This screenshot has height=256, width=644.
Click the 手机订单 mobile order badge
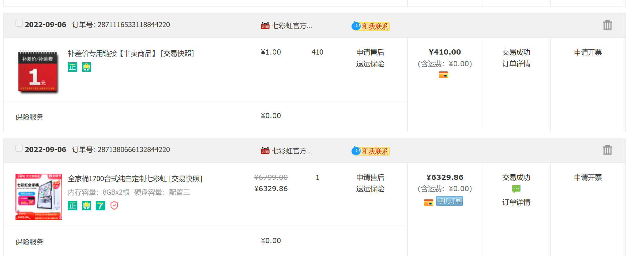tap(449, 201)
